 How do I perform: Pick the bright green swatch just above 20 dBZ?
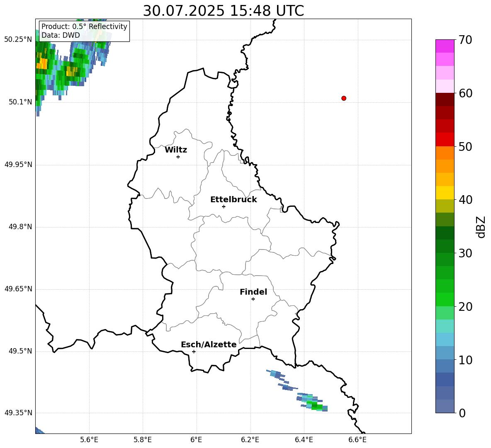pyautogui.click(x=445, y=299)
